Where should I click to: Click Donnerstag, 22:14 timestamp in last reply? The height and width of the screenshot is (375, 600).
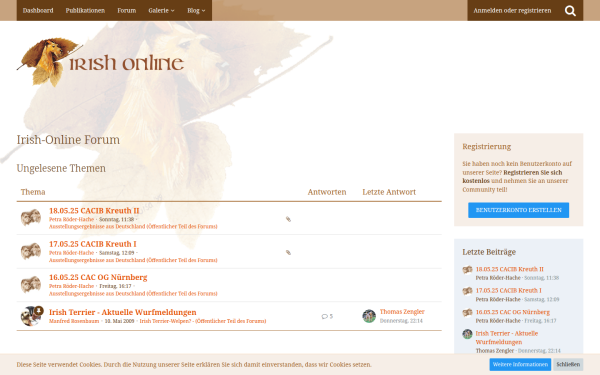tap(401, 321)
